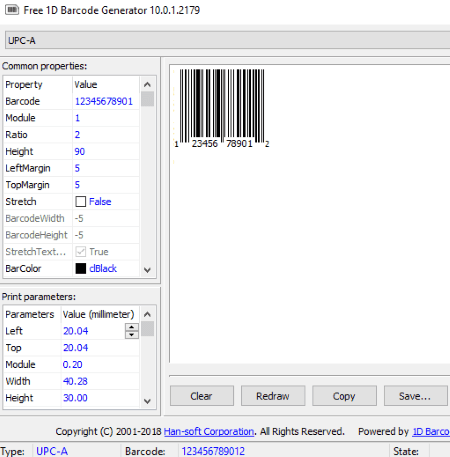Screen dimensions: 450x457
Task: Click the Save... button
Action: (415, 396)
